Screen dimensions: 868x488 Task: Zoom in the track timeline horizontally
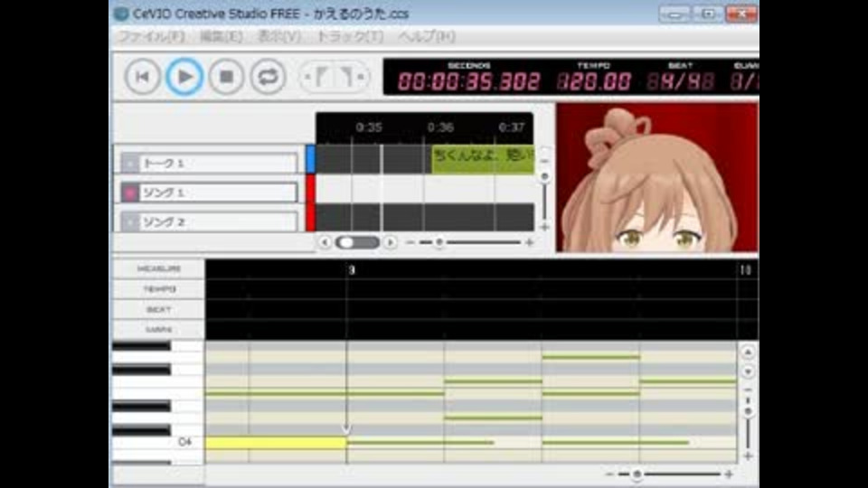529,242
